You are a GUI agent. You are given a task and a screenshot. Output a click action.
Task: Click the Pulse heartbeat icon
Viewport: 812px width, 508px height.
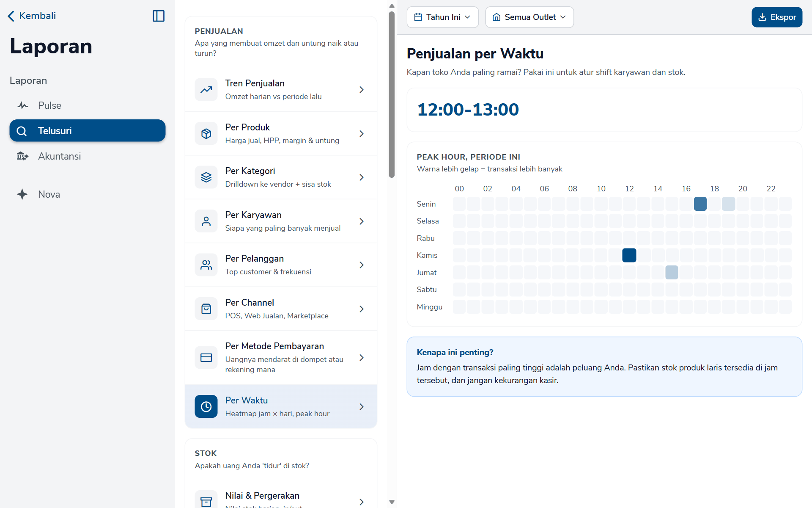click(23, 105)
